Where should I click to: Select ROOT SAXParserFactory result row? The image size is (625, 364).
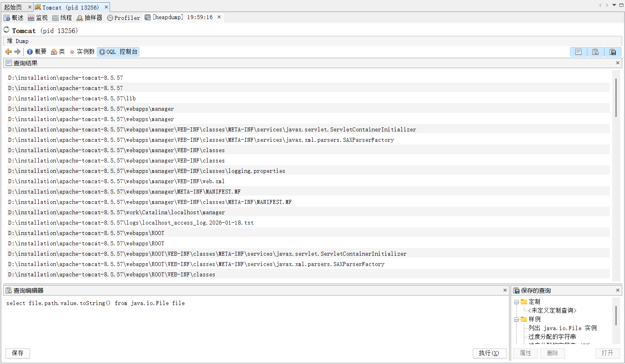pyautogui.click(x=308, y=264)
